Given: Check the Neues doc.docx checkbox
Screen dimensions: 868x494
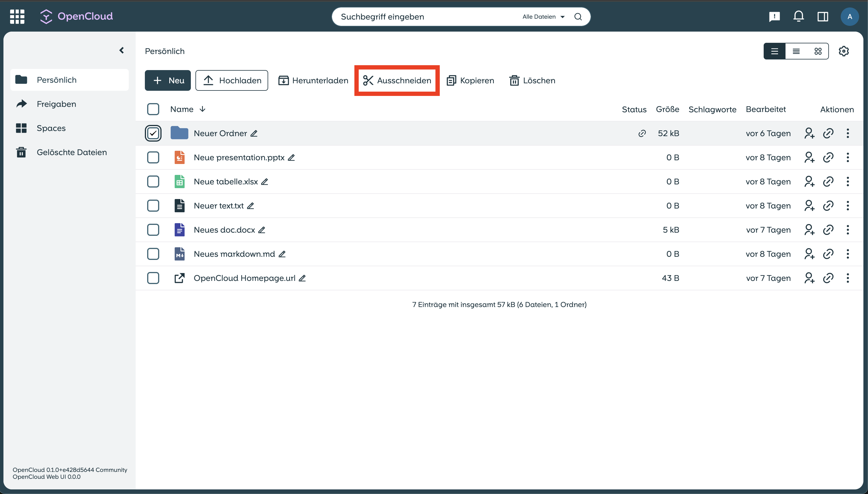Looking at the screenshot, I should pyautogui.click(x=153, y=230).
